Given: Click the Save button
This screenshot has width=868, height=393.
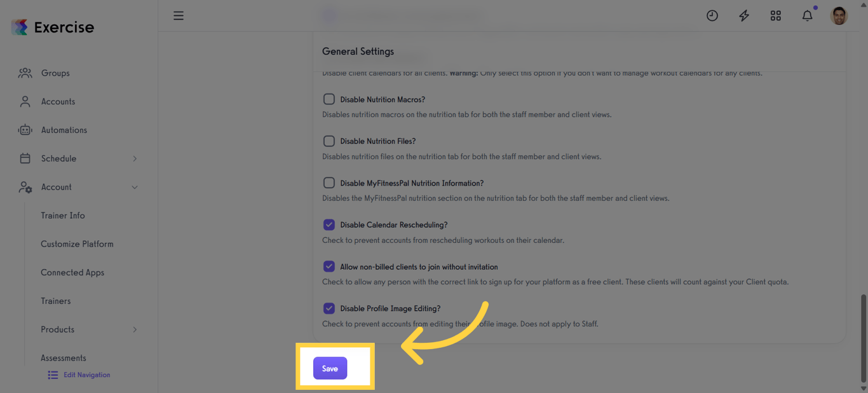Looking at the screenshot, I should (x=329, y=368).
